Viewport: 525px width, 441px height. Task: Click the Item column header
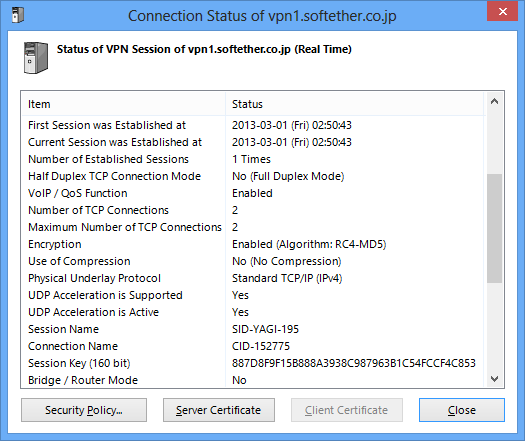click(124, 104)
